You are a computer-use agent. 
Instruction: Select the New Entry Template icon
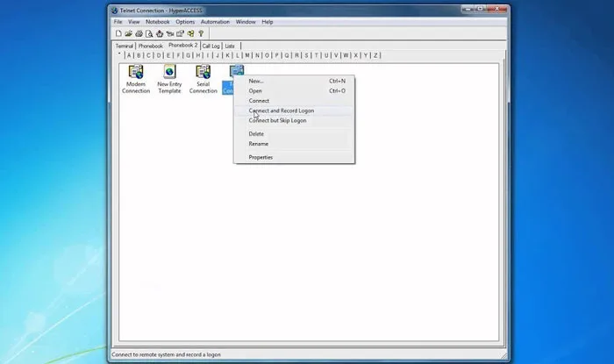pos(169,80)
